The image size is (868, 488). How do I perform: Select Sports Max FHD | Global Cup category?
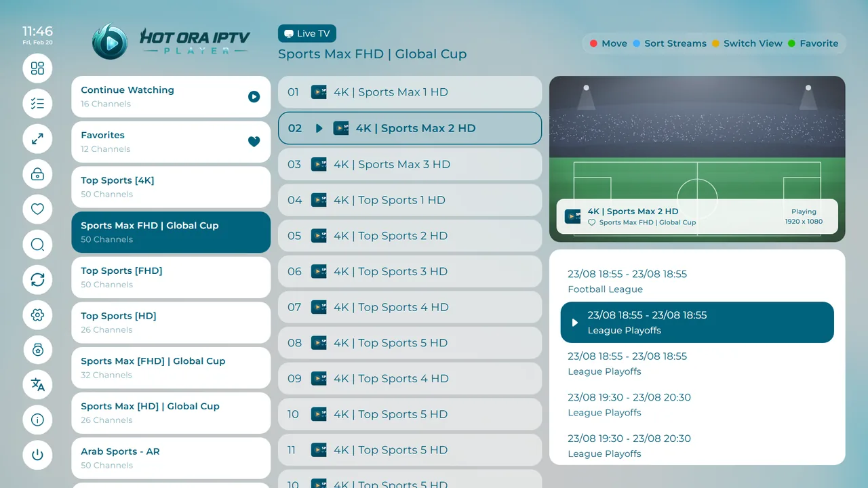pyautogui.click(x=171, y=232)
